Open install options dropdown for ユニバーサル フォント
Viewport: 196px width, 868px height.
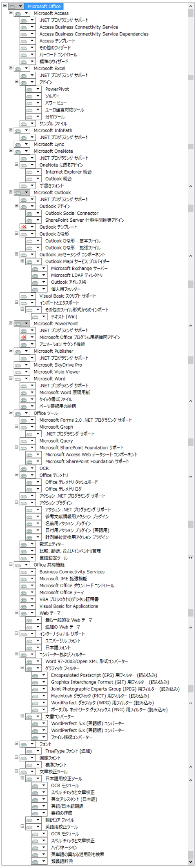click(38, 641)
